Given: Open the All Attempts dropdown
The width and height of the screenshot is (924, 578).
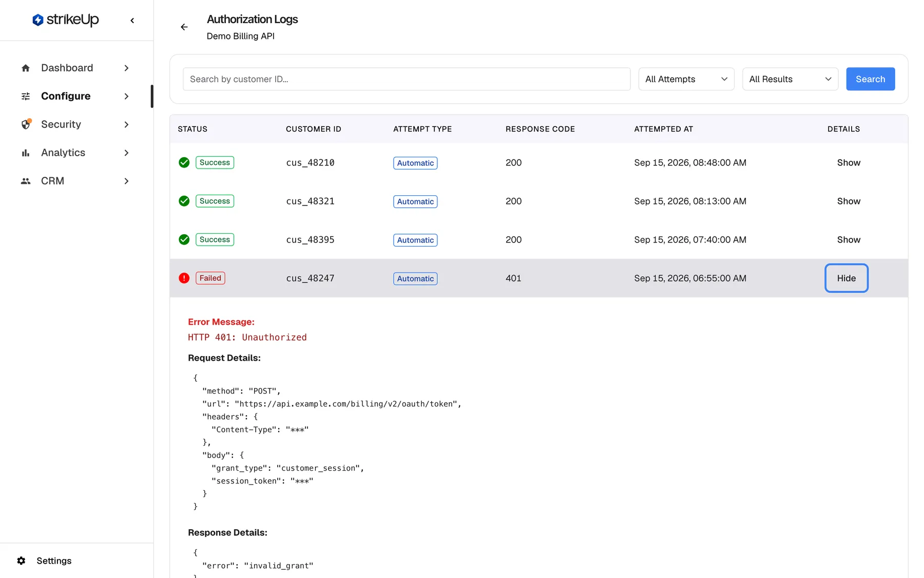Looking at the screenshot, I should [686, 79].
